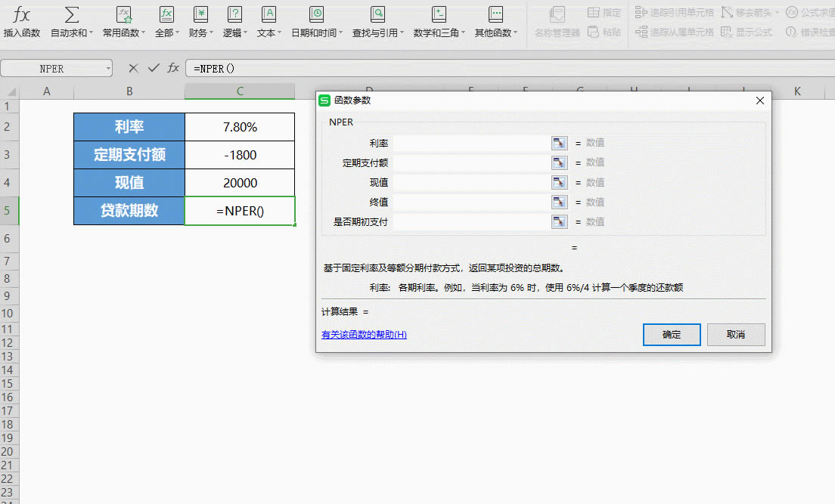Open the 文本 text functions category

pos(268,23)
